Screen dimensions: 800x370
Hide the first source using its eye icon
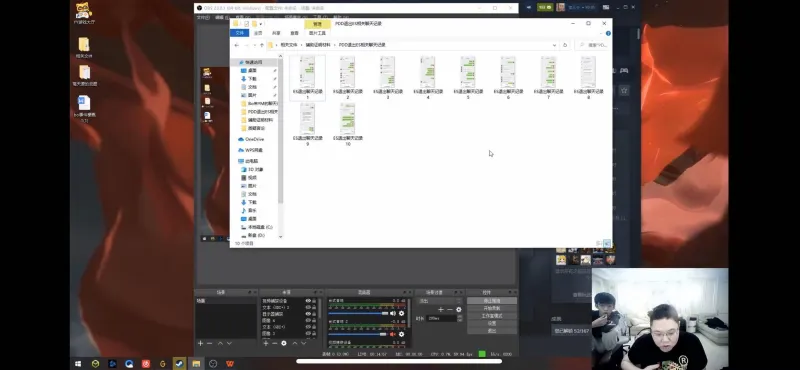click(x=308, y=301)
